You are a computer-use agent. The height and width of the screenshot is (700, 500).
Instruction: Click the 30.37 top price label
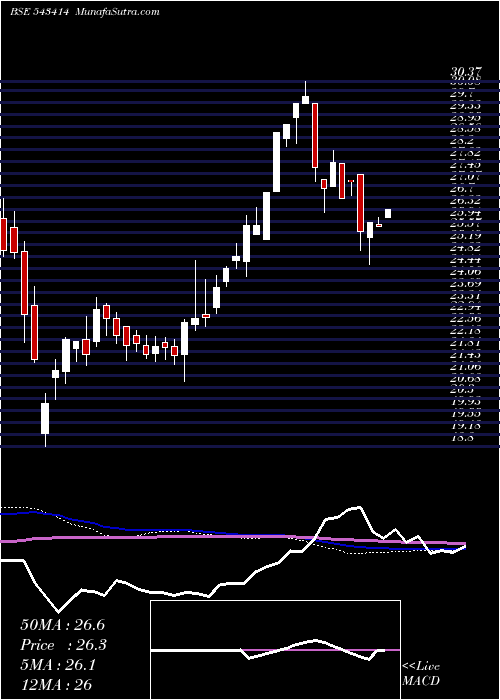click(x=465, y=71)
